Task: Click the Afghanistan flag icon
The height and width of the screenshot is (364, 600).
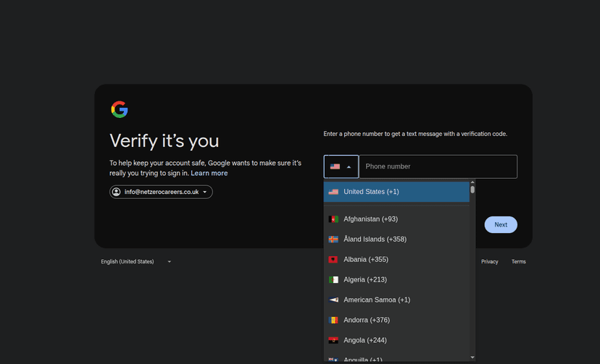Action: point(333,219)
